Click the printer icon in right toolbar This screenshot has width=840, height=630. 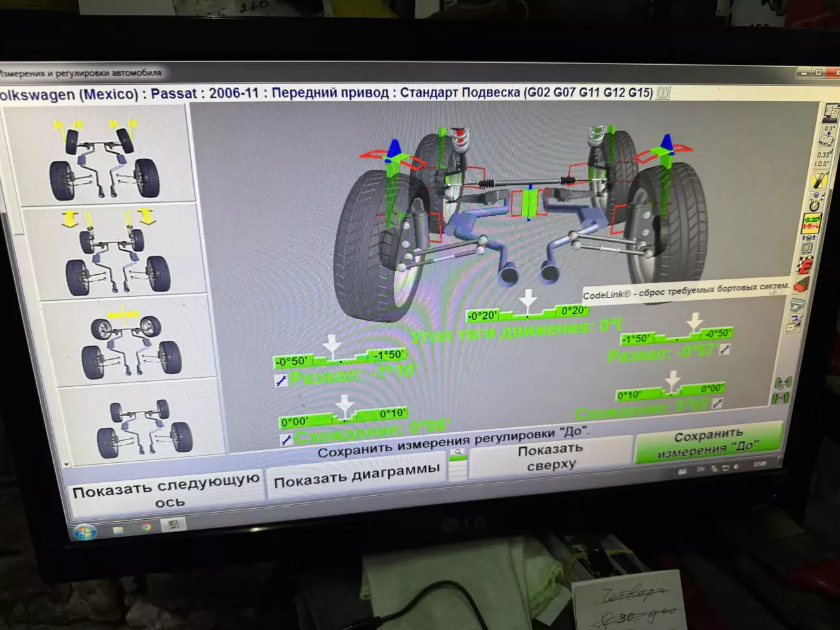pos(797,304)
